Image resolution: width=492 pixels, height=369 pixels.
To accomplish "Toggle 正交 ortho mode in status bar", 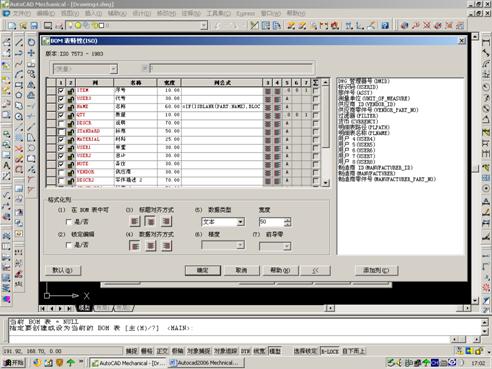I will click(x=162, y=351).
